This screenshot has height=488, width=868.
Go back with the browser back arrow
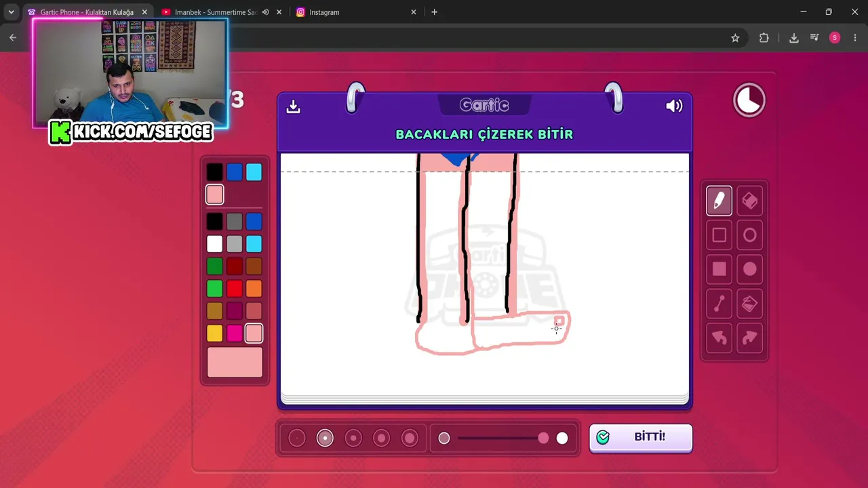coord(13,38)
